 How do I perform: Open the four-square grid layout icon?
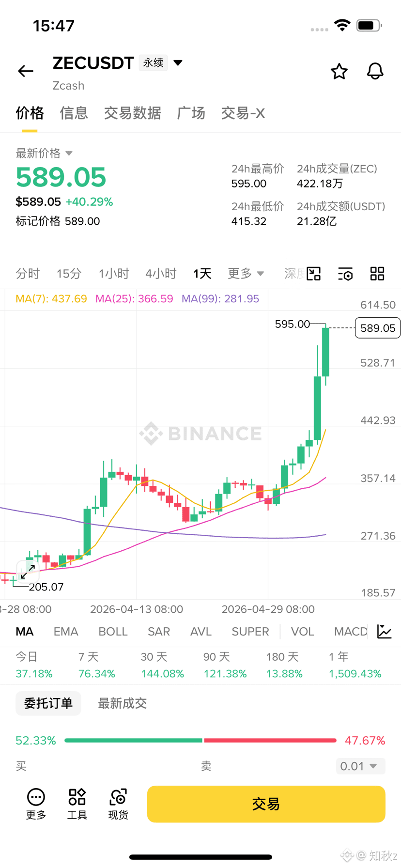tap(377, 274)
